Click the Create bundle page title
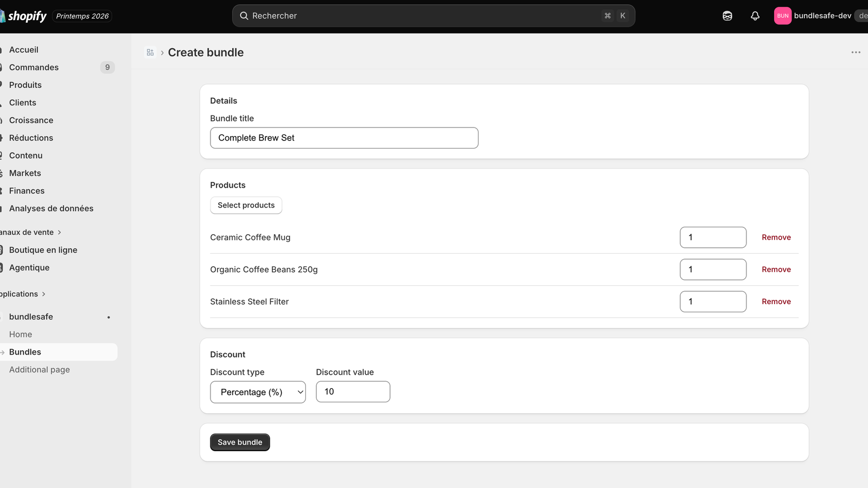This screenshot has height=488, width=868. (206, 53)
